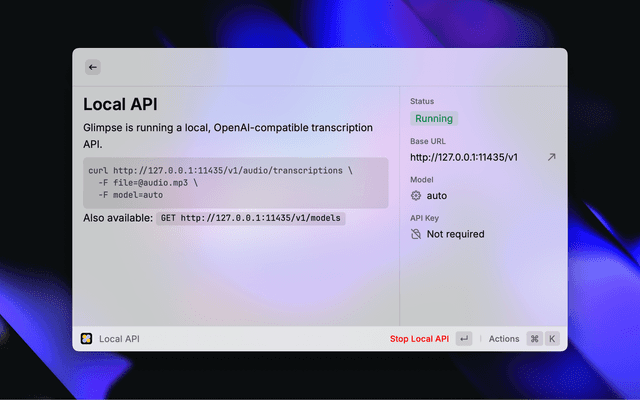The height and width of the screenshot is (400, 640).
Task: Click the Not required API key value
Action: [456, 234]
